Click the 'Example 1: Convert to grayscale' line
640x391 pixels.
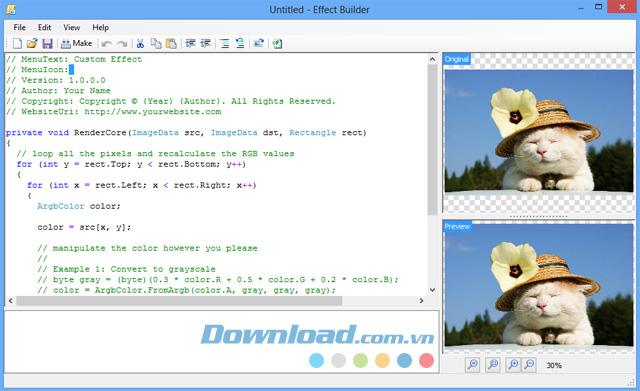coord(126,269)
